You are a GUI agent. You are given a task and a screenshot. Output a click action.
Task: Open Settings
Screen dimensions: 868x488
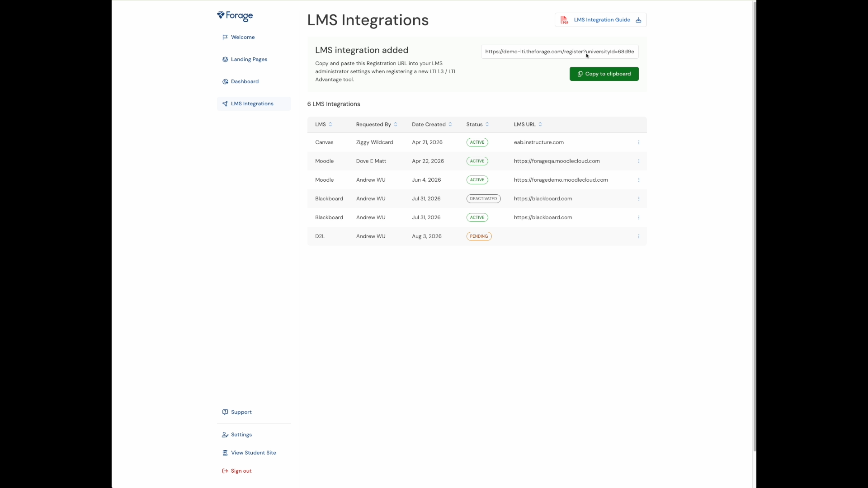pos(254,435)
